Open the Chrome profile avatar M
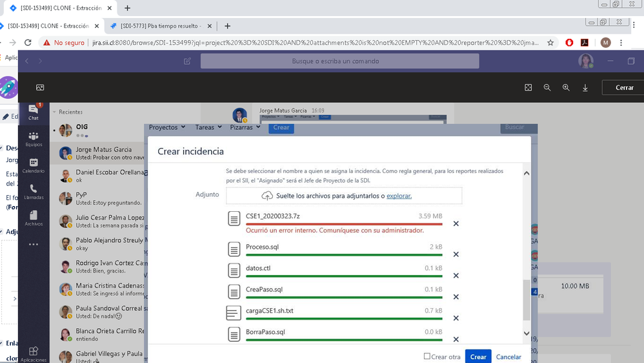644x363 pixels. (x=605, y=43)
